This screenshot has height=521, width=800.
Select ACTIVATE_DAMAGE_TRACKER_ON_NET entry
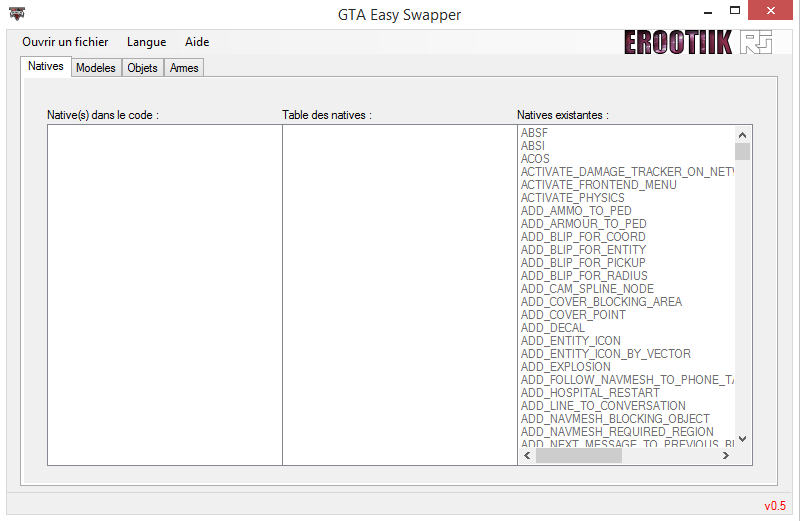pyautogui.click(x=627, y=172)
